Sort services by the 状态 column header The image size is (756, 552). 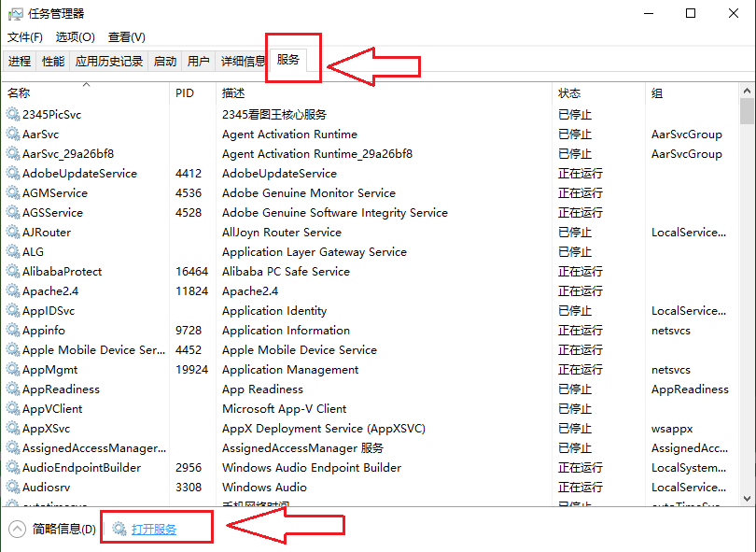point(598,93)
